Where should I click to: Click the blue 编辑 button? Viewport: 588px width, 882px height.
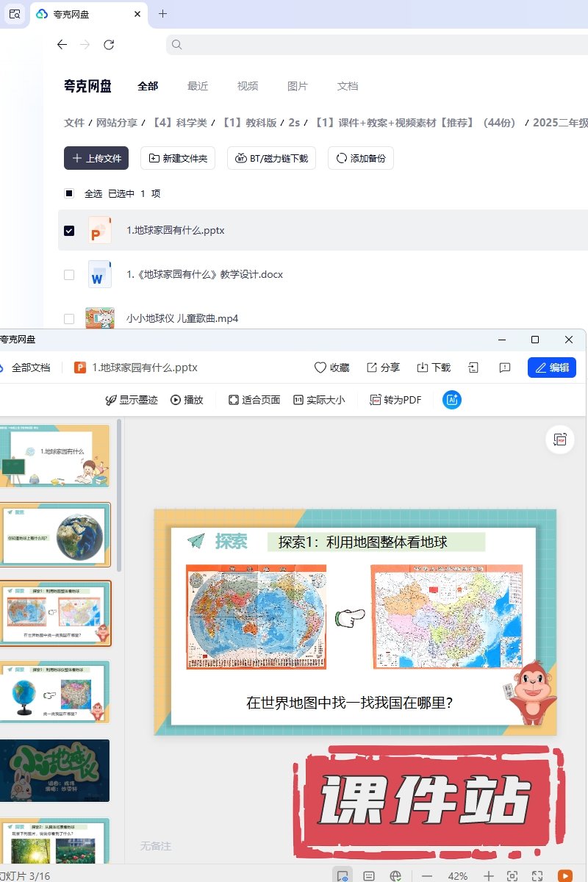tap(551, 367)
